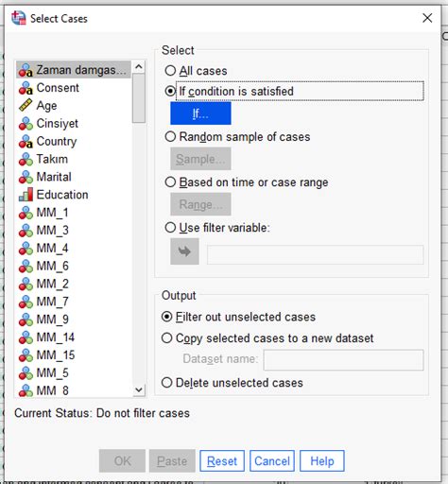This screenshot has height=484, width=448.
Task: Click the variable list scroll-up arrow
Action: (x=139, y=66)
